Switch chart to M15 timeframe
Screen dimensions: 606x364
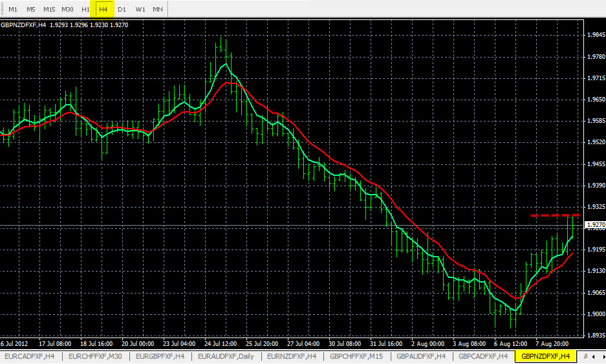pos(49,9)
